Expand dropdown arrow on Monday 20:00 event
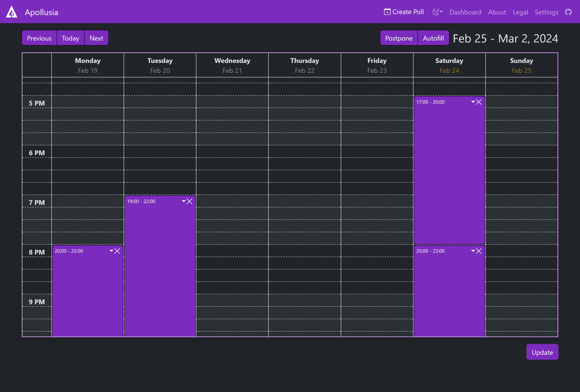580x392 pixels. click(111, 251)
